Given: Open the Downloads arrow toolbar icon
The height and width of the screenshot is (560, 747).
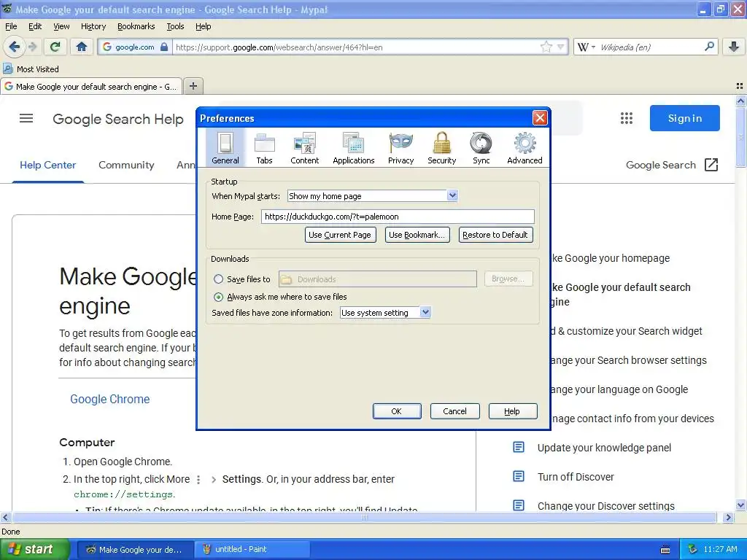Looking at the screenshot, I should (734, 47).
